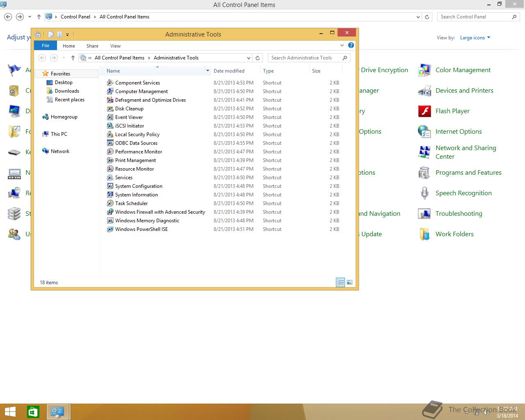Refresh Administrative Tools folder view

[x=258, y=58]
